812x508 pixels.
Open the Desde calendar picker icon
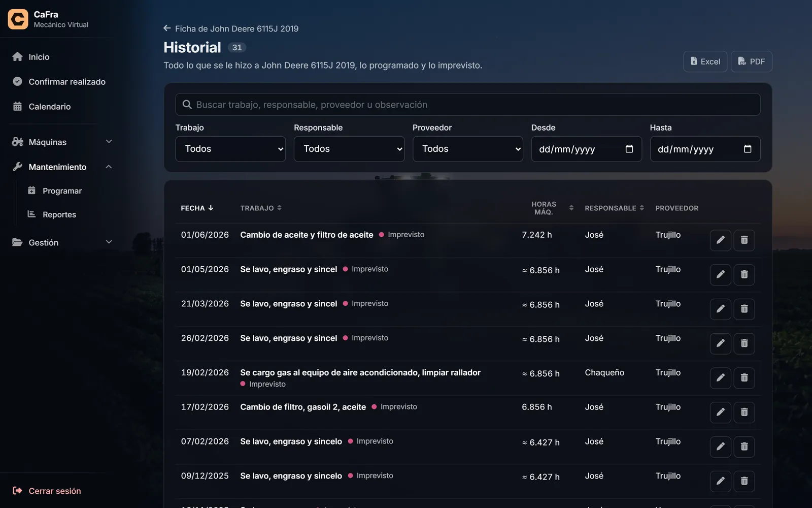pyautogui.click(x=629, y=149)
